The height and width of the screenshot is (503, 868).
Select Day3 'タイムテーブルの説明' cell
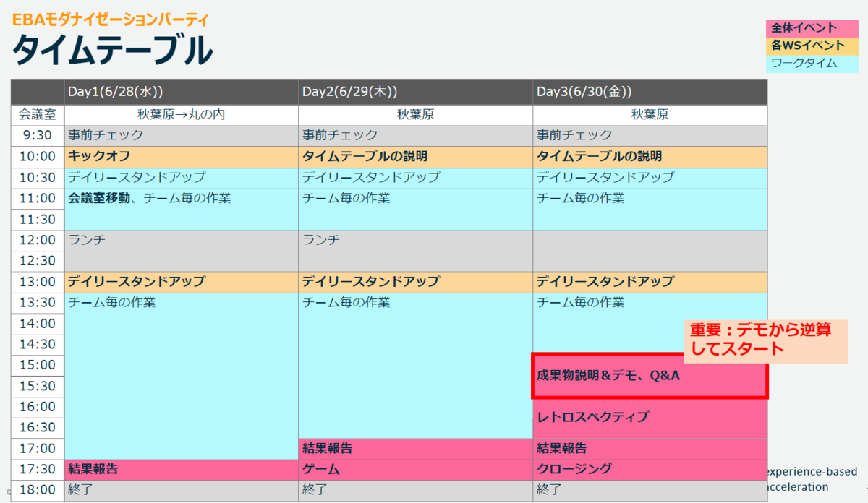click(650, 157)
